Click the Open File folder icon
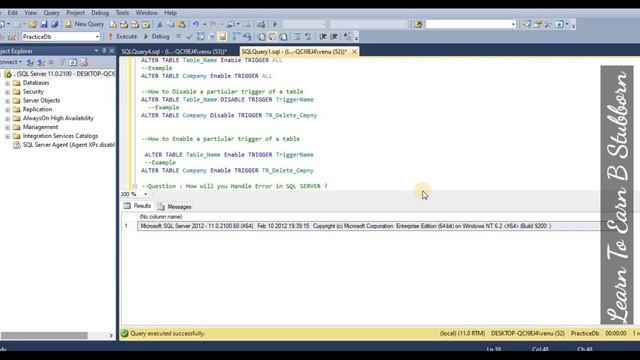This screenshot has width=640, height=360. coord(33,24)
